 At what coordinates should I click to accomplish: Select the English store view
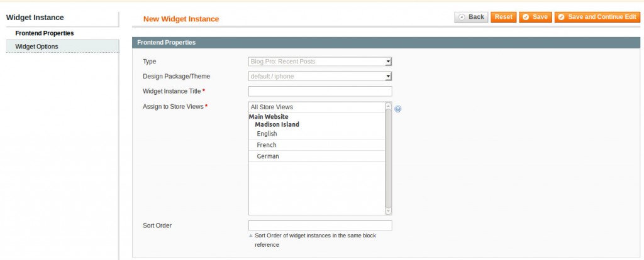point(267,134)
